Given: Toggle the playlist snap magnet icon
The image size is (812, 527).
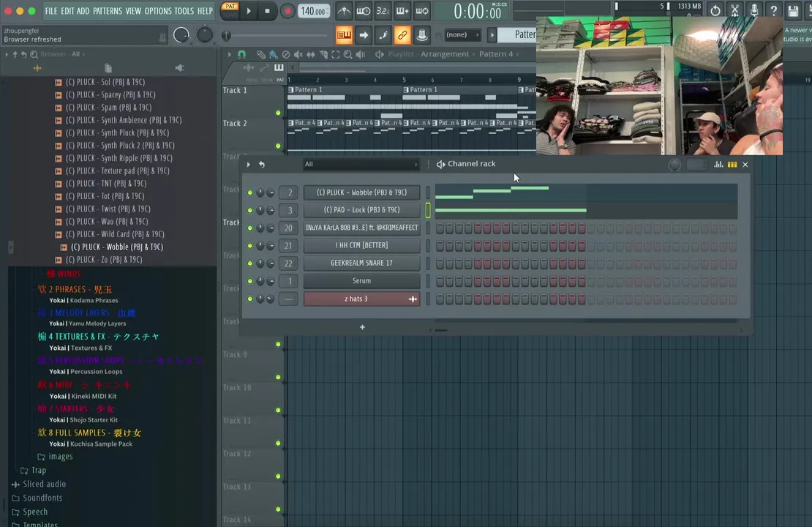Looking at the screenshot, I should click(x=242, y=54).
